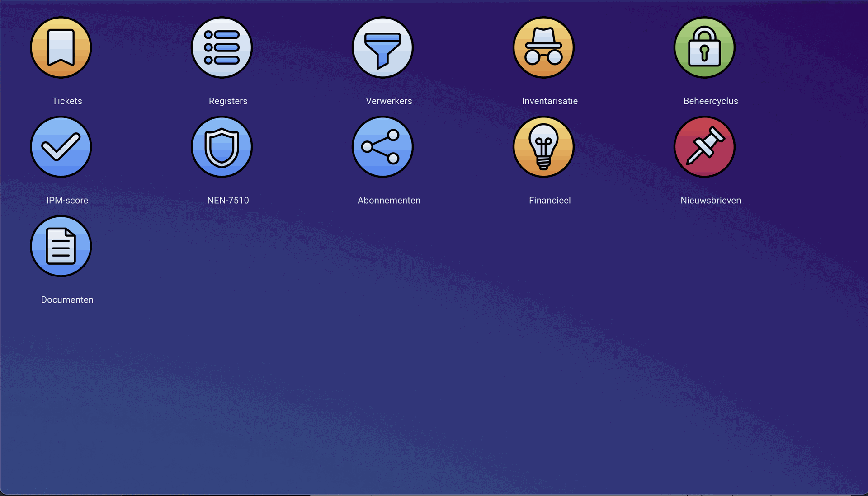Click the Tickets text label
868x496 pixels.
(x=67, y=101)
